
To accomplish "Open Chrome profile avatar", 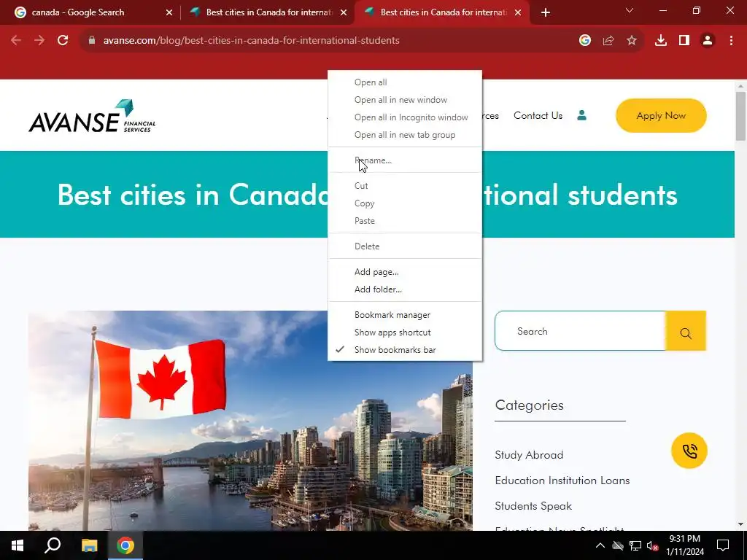I will pyautogui.click(x=708, y=41).
